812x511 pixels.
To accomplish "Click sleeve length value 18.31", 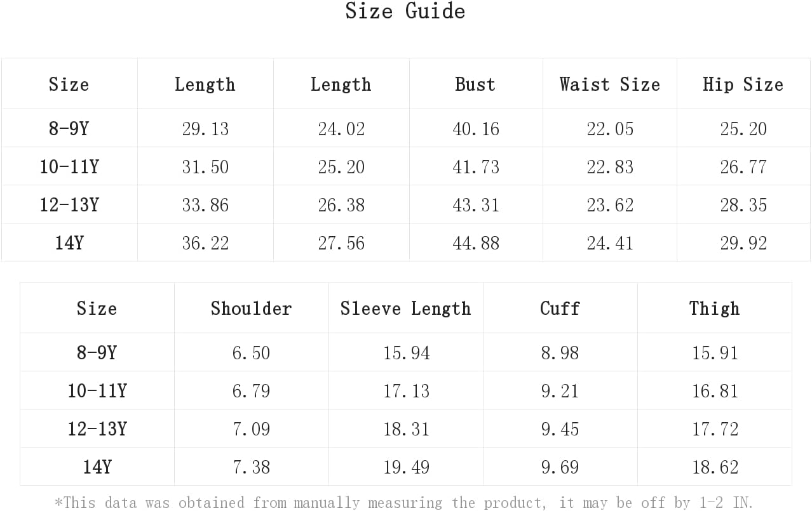I will coord(406,429).
